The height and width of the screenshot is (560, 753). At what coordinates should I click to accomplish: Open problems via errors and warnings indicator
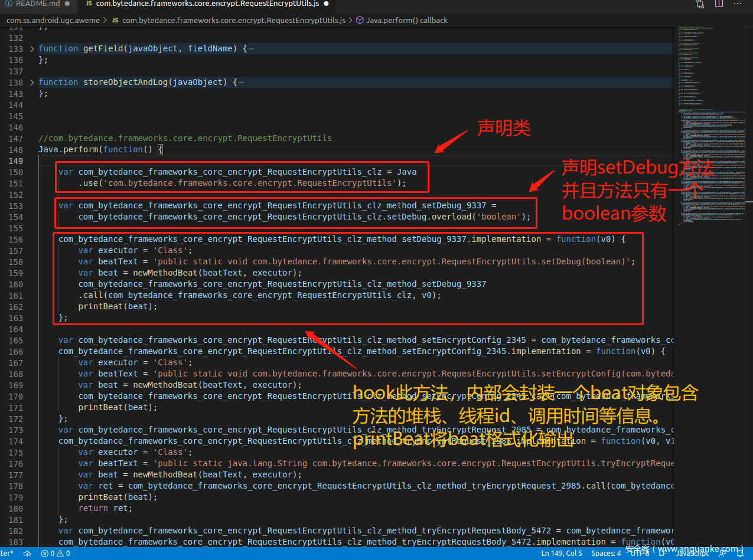[56, 554]
